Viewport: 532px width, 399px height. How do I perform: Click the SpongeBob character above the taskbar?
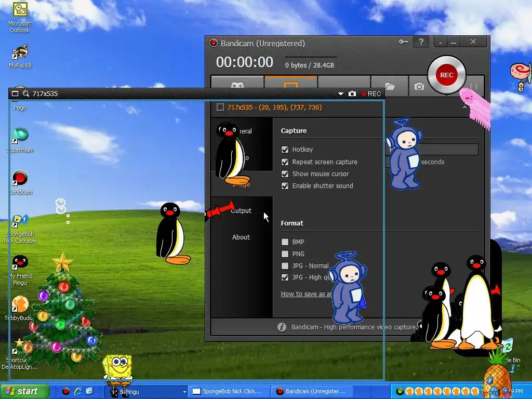pos(117,371)
